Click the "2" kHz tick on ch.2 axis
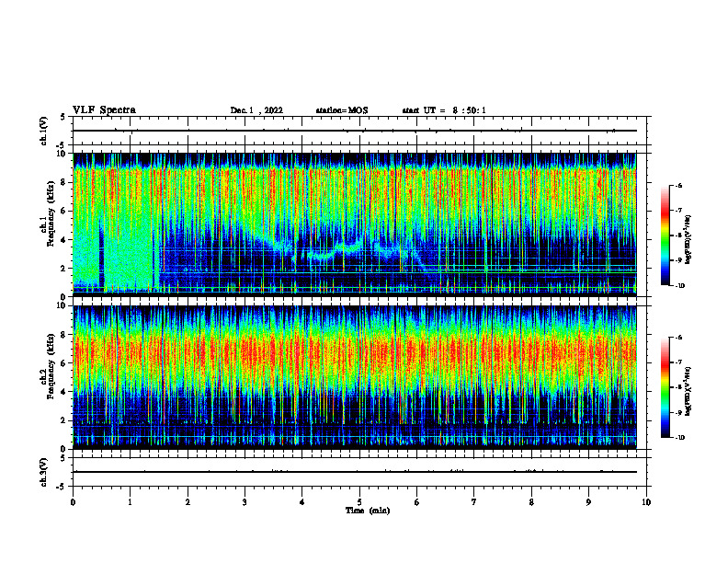 pos(63,420)
